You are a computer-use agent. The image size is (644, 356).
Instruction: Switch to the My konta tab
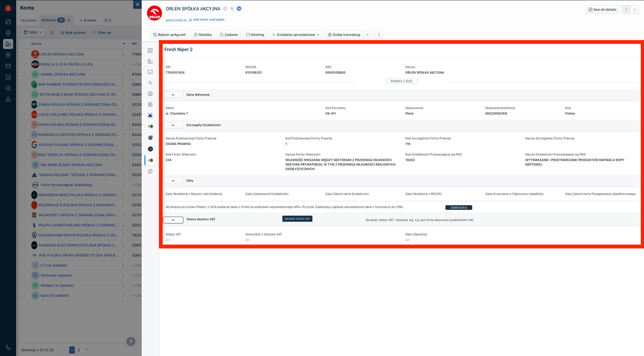pos(29,20)
